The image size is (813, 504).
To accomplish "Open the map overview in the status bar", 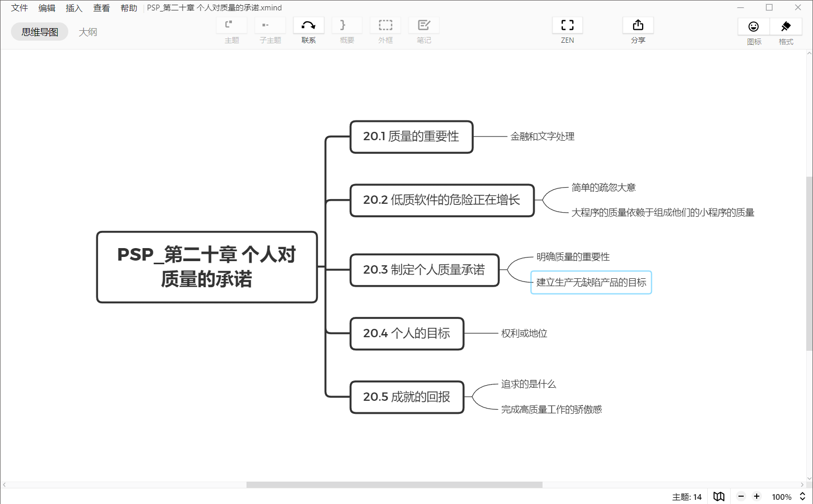I will [719, 496].
